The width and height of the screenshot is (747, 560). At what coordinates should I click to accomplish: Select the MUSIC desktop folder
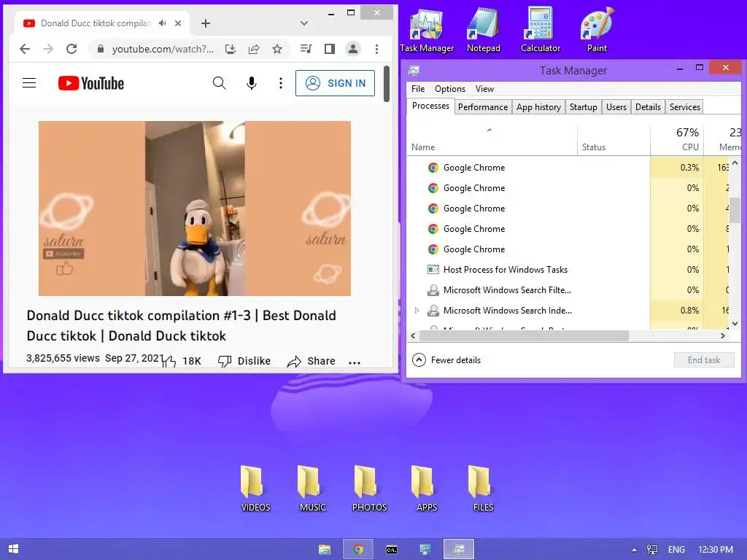coord(312,489)
